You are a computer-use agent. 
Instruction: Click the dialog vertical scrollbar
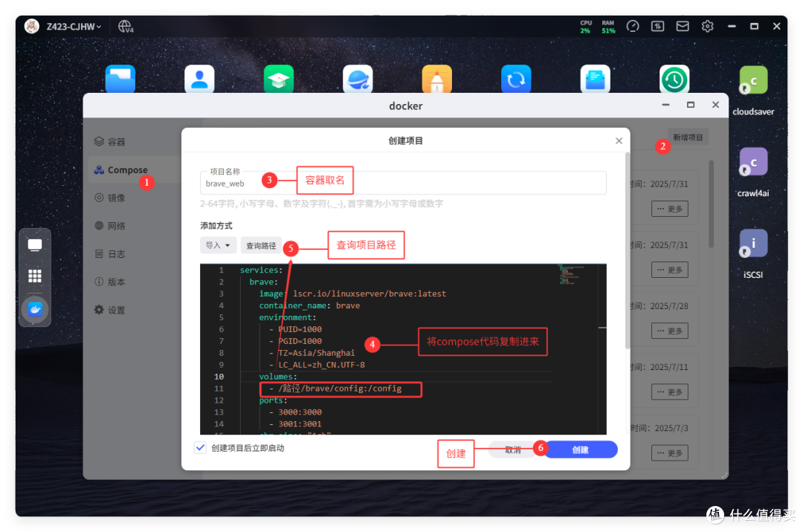[x=628, y=250]
